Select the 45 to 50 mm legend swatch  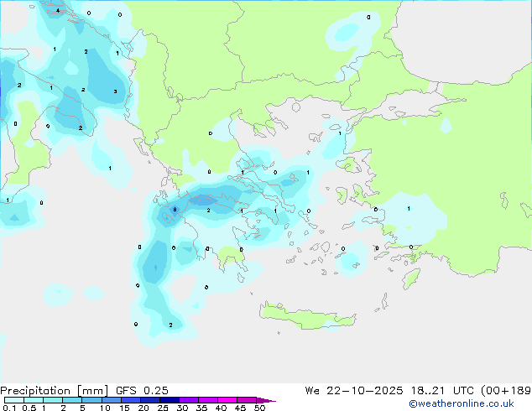247,400
